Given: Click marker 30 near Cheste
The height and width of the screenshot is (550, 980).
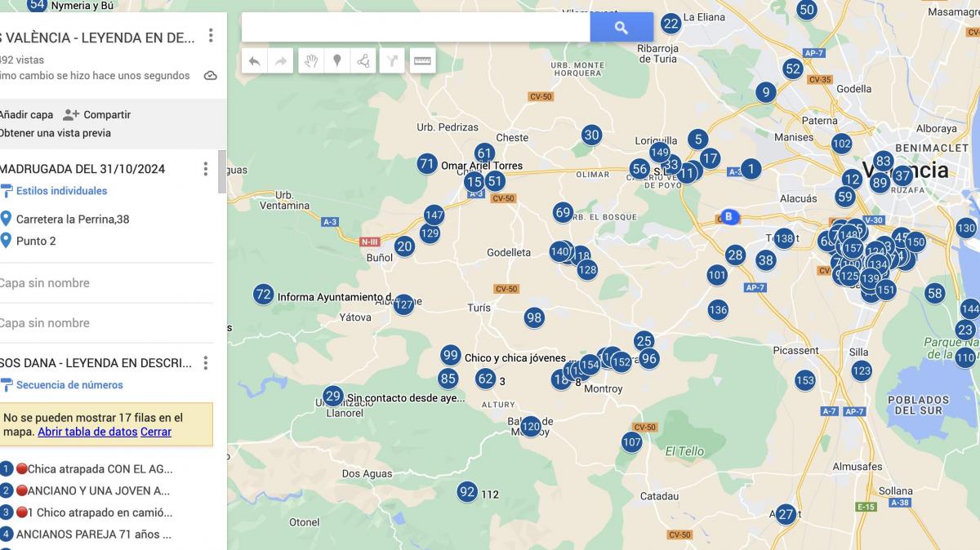Looking at the screenshot, I should point(592,135).
